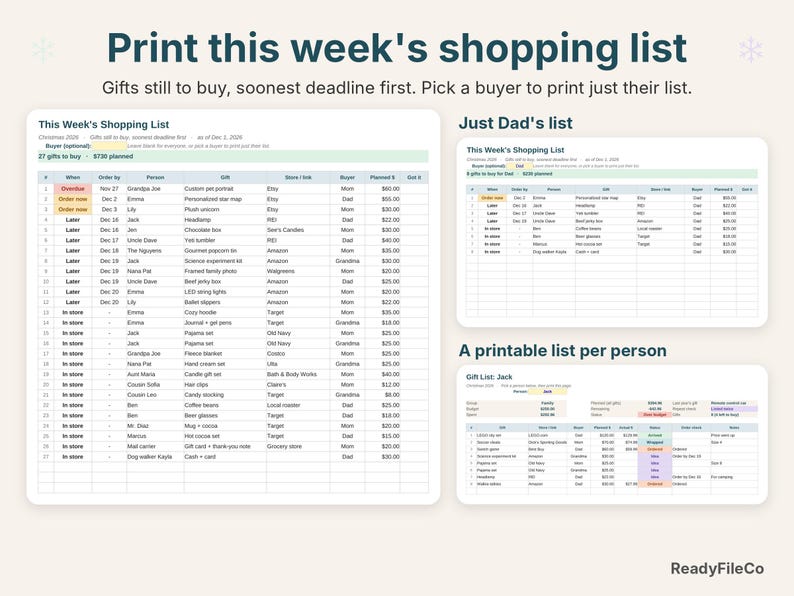Select the Grocery store cell

pos(298,447)
